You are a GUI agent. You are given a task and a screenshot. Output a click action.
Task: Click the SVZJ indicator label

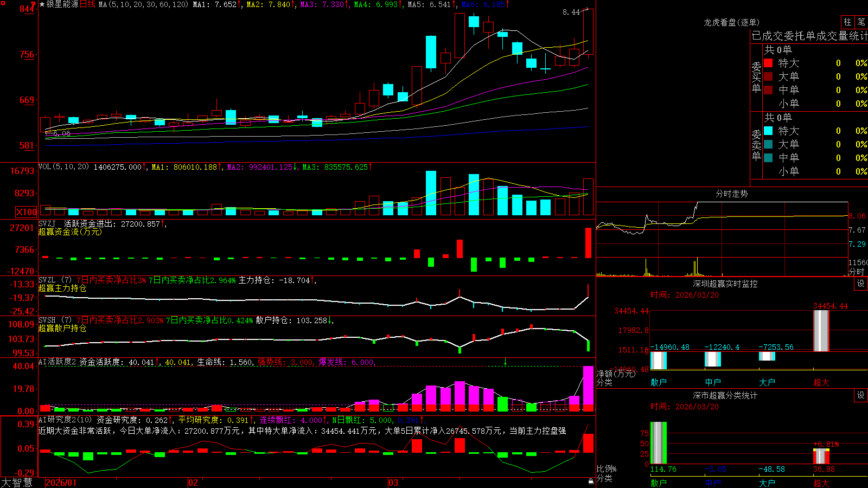(47, 223)
